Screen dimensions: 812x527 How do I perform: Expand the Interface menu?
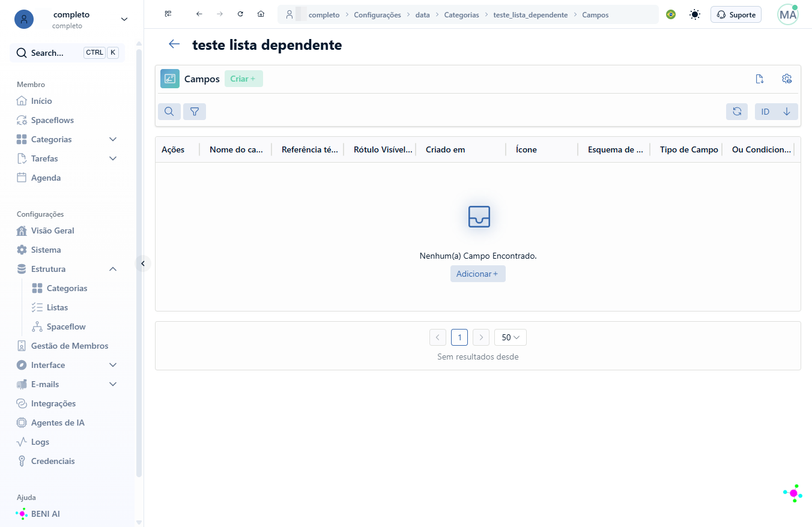coord(113,365)
